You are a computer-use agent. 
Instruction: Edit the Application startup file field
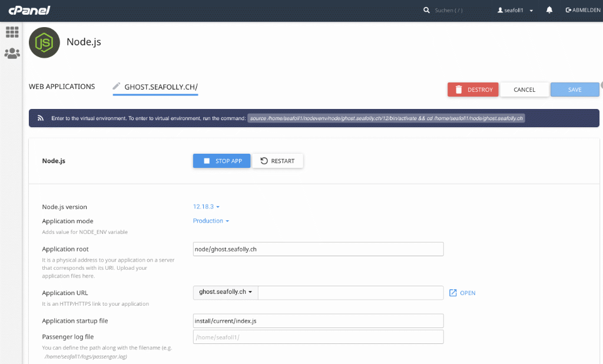pyautogui.click(x=318, y=321)
